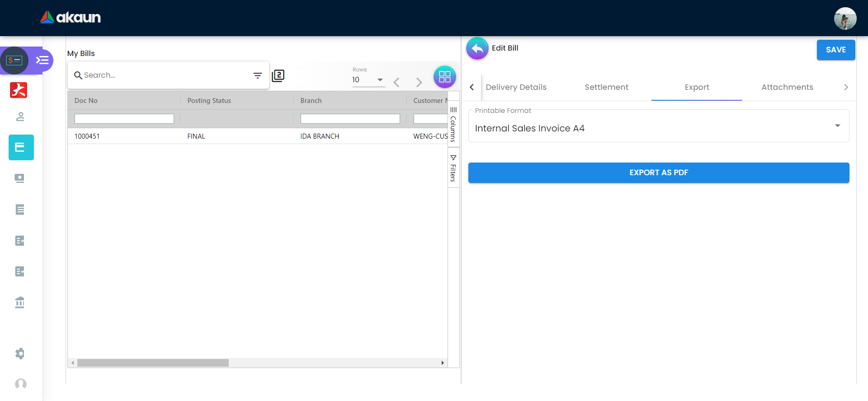Click the back arrow beside Edit Bill

(477, 49)
